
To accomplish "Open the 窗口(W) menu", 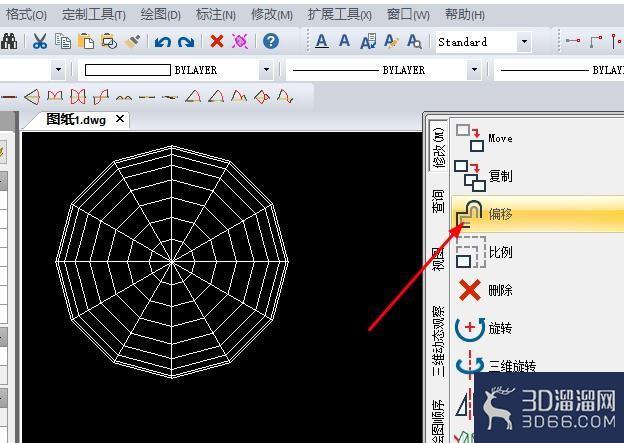I will point(408,15).
